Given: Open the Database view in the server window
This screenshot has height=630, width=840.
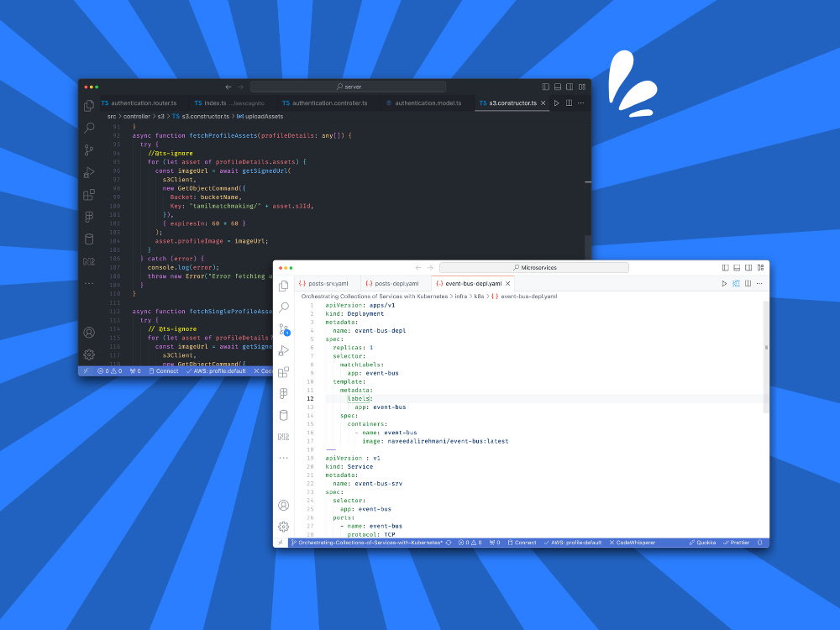Looking at the screenshot, I should pyautogui.click(x=89, y=239).
